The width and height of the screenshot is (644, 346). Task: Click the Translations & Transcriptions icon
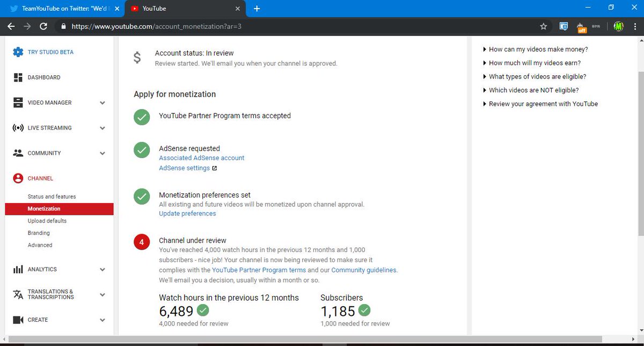tap(18, 294)
